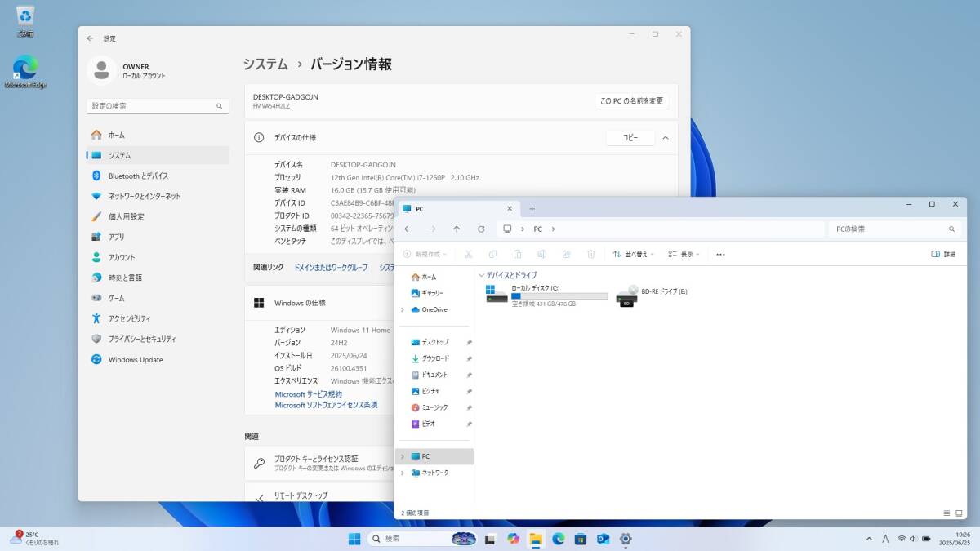Open Microsoft Software License Terms link
This screenshot has width=980, height=551.
click(x=326, y=405)
